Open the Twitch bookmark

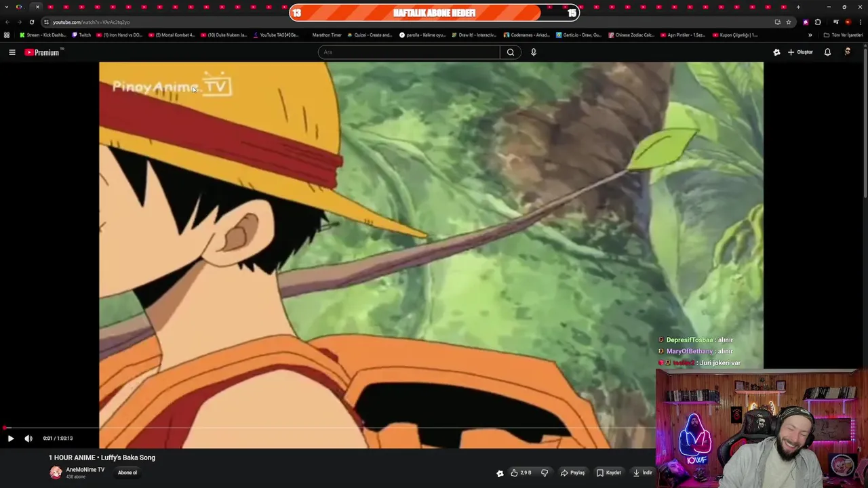tap(81, 35)
